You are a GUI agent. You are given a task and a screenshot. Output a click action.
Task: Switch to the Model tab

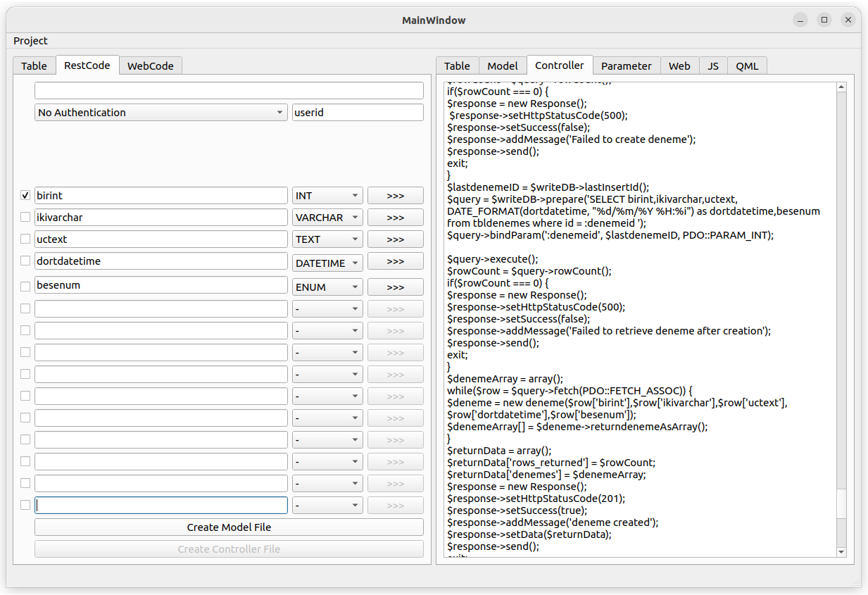(503, 65)
